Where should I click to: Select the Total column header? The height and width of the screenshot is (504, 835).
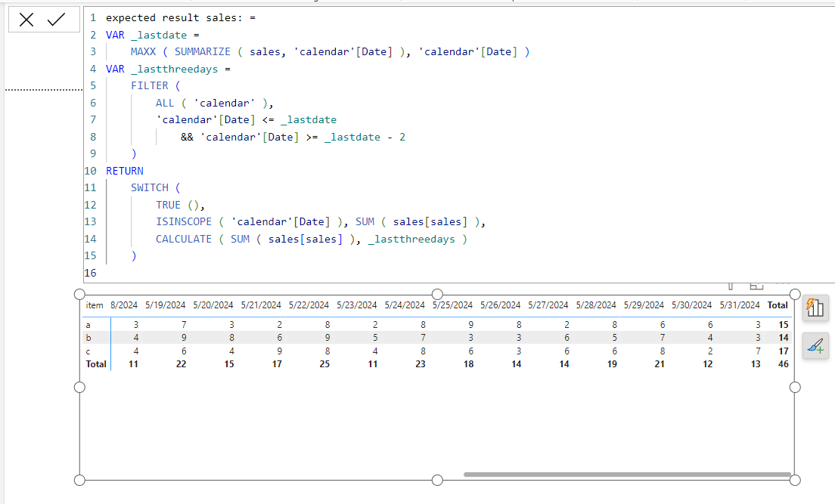coord(778,305)
